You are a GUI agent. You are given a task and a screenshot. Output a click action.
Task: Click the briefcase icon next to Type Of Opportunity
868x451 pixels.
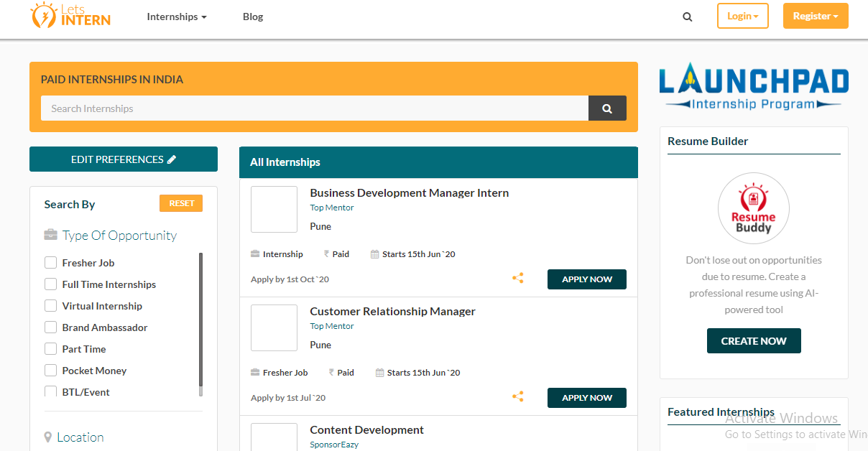click(50, 235)
